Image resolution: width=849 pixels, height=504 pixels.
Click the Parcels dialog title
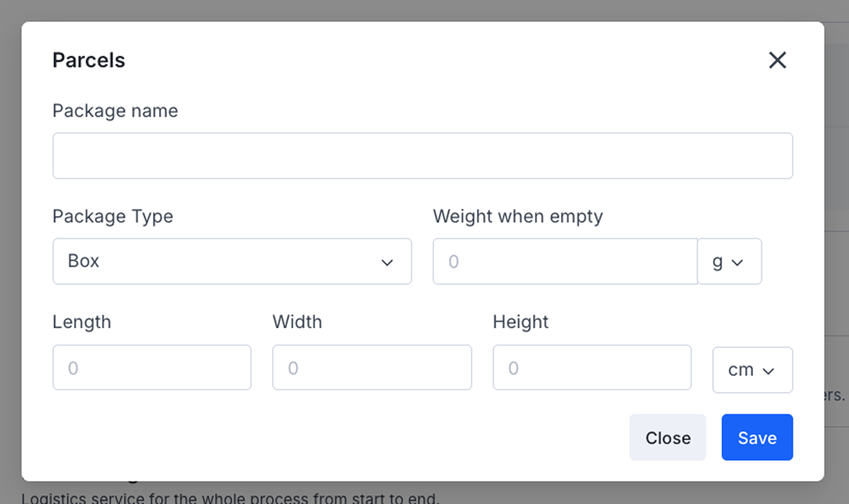89,60
